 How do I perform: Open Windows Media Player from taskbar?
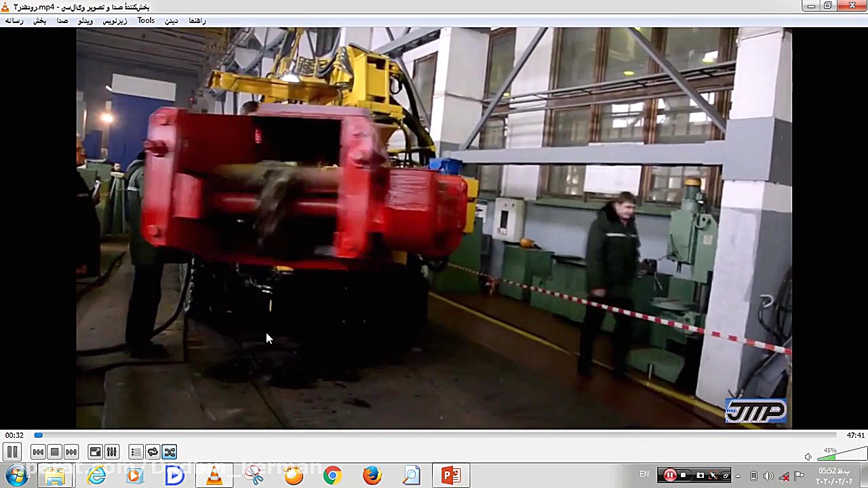pyautogui.click(x=134, y=475)
